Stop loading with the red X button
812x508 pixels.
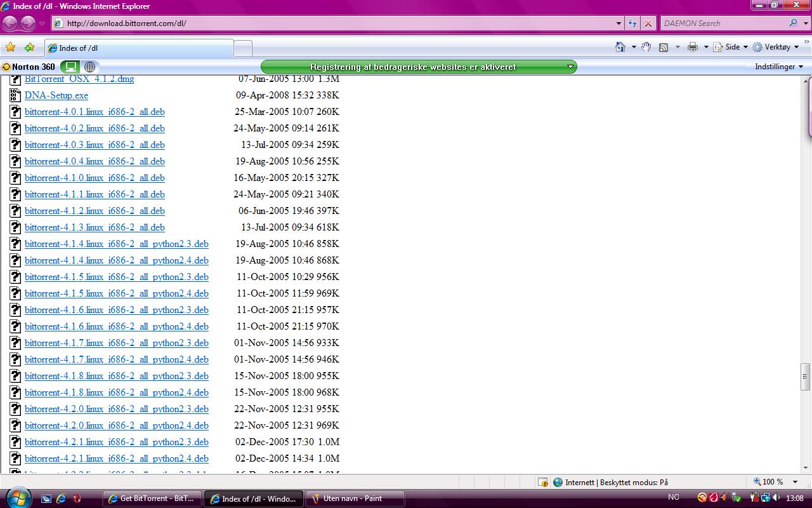pos(648,23)
